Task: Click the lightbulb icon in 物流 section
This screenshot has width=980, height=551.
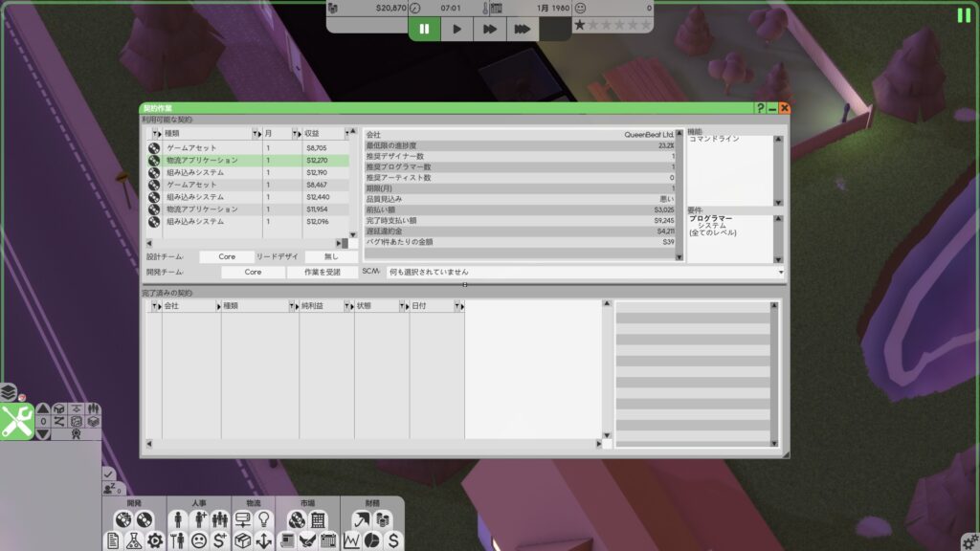Action: pos(264,519)
